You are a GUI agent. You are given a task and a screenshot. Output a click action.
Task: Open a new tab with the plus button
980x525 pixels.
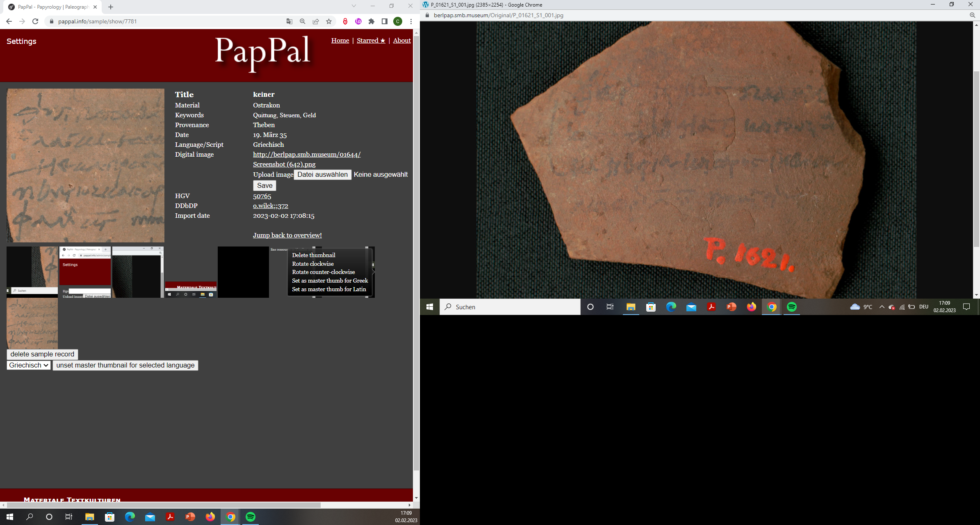[x=111, y=7]
